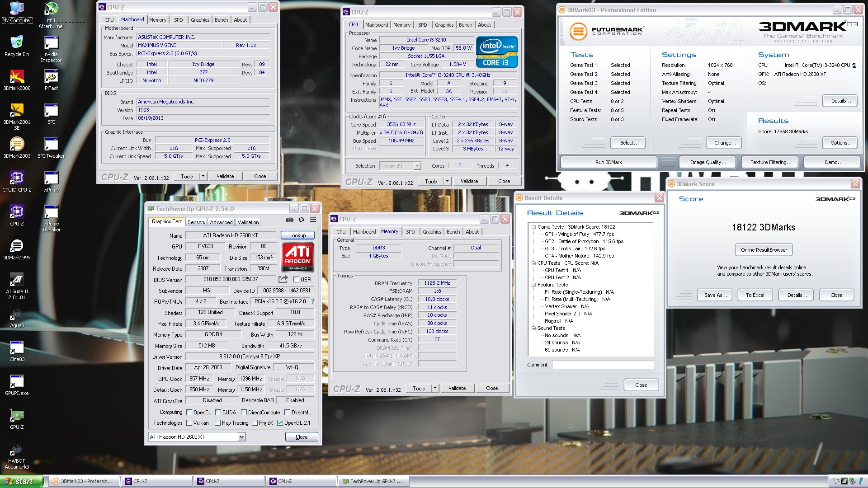Image resolution: width=868 pixels, height=488 pixels.
Task: Select the SPI desktop shortcut
Action: pos(51,113)
